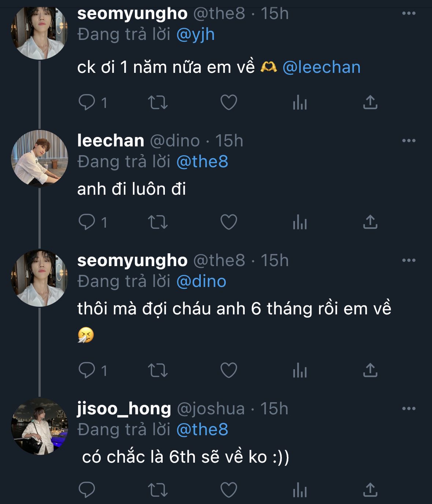The width and height of the screenshot is (432, 504).
Task: Open leechan's profile picture
Action: (x=40, y=158)
